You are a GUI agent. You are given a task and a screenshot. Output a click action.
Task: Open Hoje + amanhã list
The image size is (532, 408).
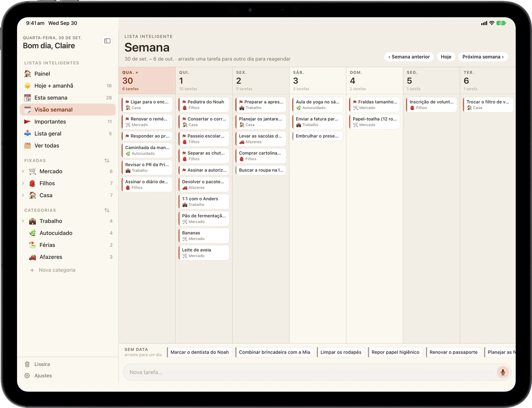pyautogui.click(x=68, y=86)
